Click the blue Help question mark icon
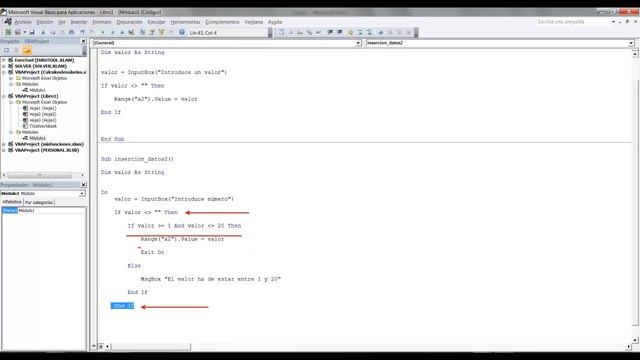 coord(182,32)
